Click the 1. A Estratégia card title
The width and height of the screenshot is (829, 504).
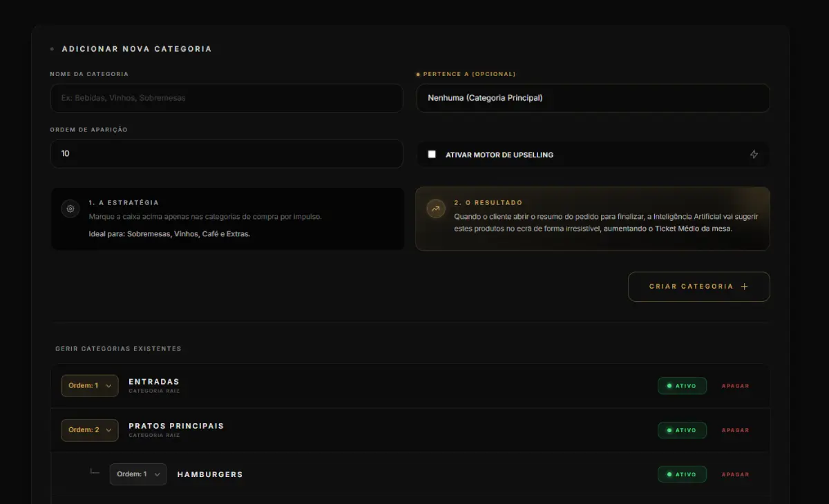124,202
